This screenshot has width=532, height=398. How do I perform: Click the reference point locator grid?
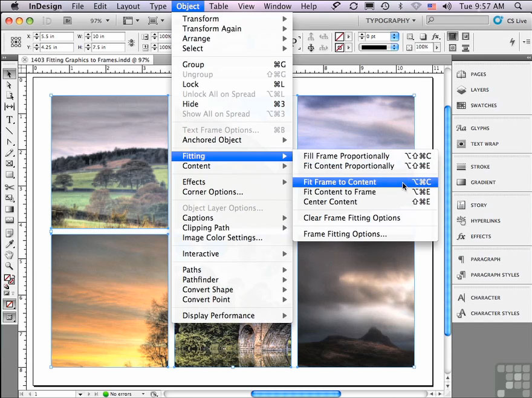pyautogui.click(x=16, y=42)
